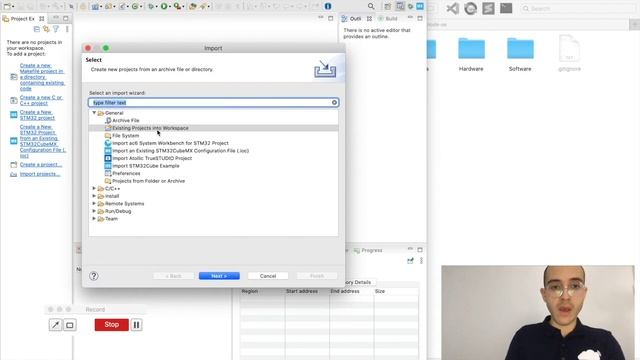Open the Visual Studio Code dock icon
Image resolution: width=640 pixels, height=360 pixels.
tap(452, 8)
